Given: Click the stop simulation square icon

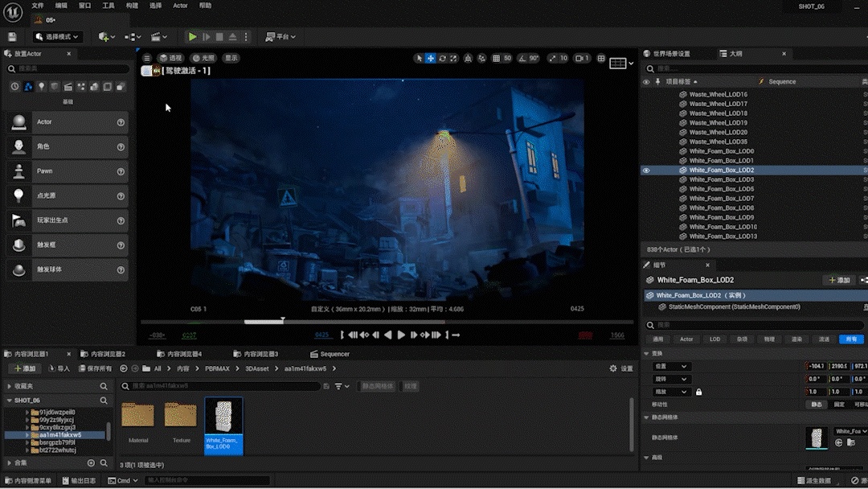Looking at the screenshot, I should point(219,37).
